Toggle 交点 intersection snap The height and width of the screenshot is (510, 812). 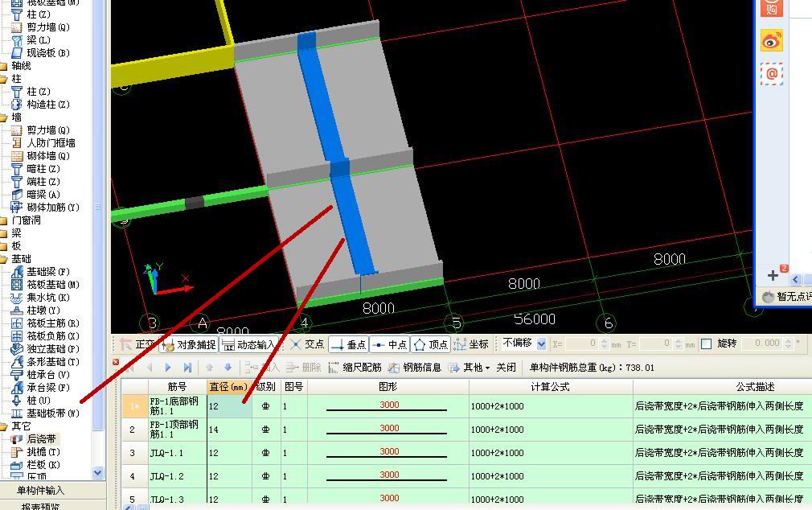pos(307,344)
